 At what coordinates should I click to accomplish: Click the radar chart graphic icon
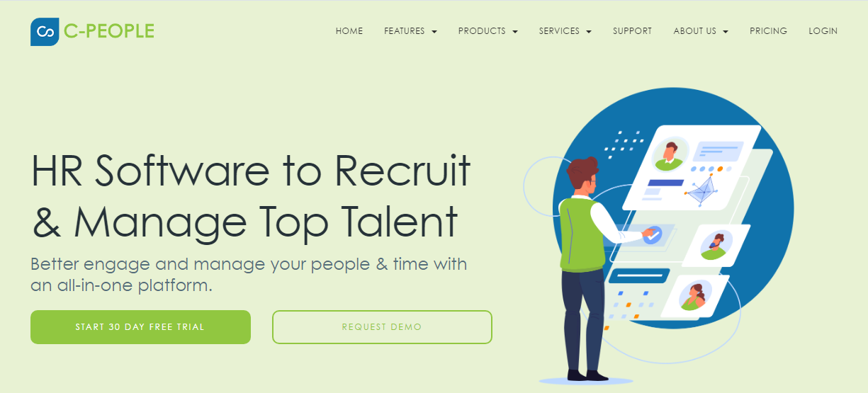(701, 191)
